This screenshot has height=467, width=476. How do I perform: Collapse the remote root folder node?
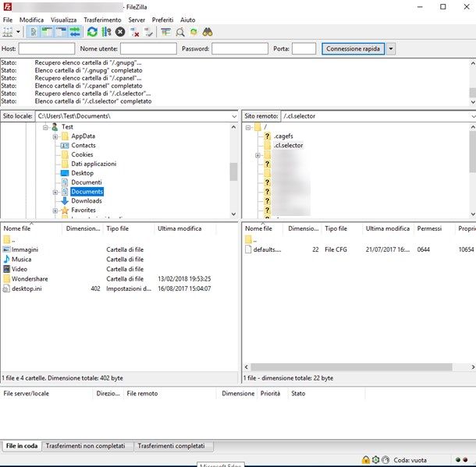pos(248,127)
